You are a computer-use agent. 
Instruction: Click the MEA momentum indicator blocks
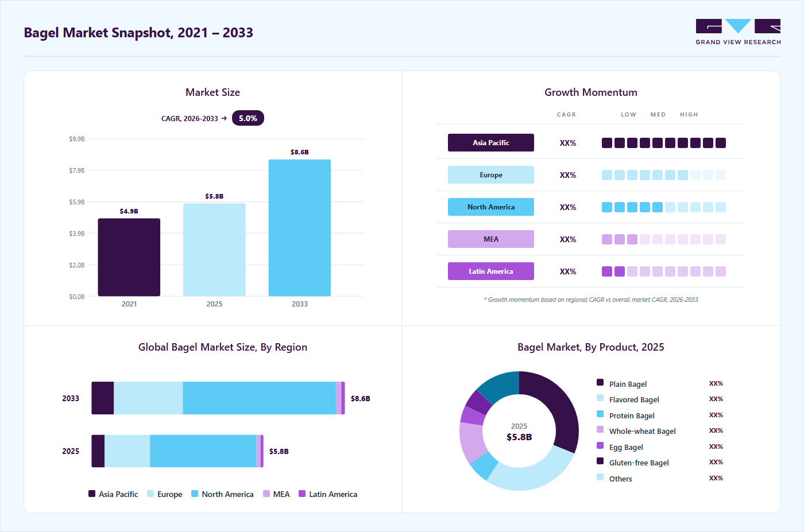pos(664,239)
